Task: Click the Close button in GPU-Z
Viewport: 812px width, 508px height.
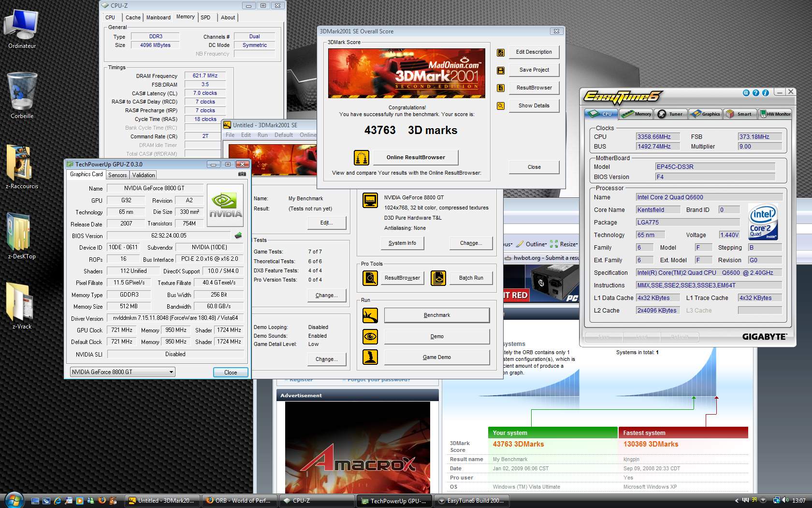Action: tap(231, 372)
